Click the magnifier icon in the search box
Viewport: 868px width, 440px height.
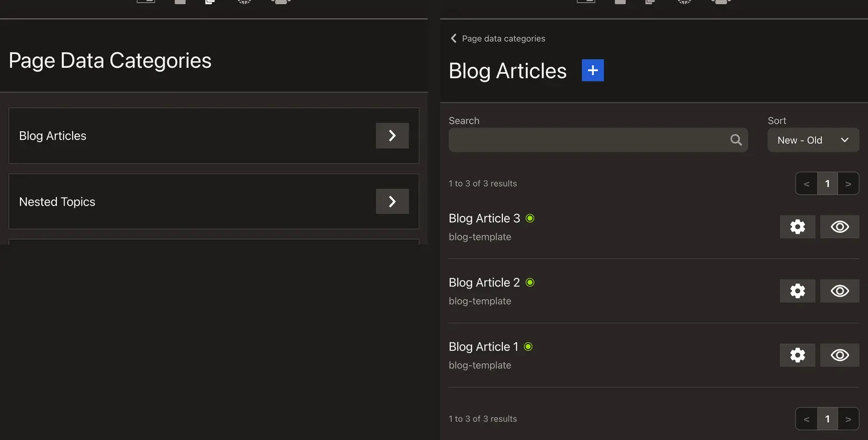pyautogui.click(x=736, y=140)
